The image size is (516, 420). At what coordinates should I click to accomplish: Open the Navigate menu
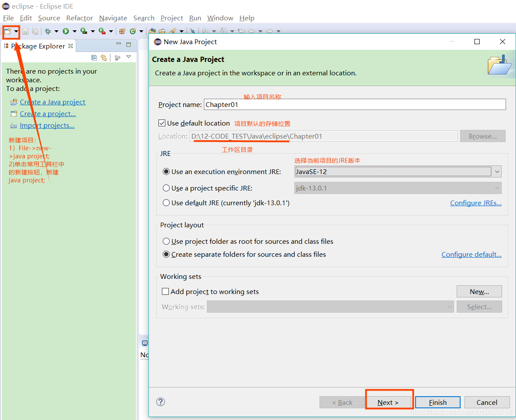[x=113, y=18]
